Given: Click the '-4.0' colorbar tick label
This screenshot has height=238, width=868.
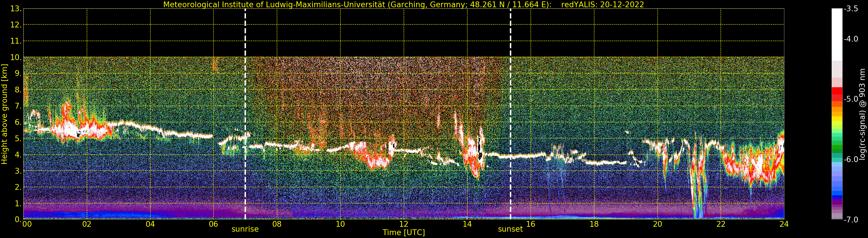Looking at the screenshot, I should click(x=851, y=39).
